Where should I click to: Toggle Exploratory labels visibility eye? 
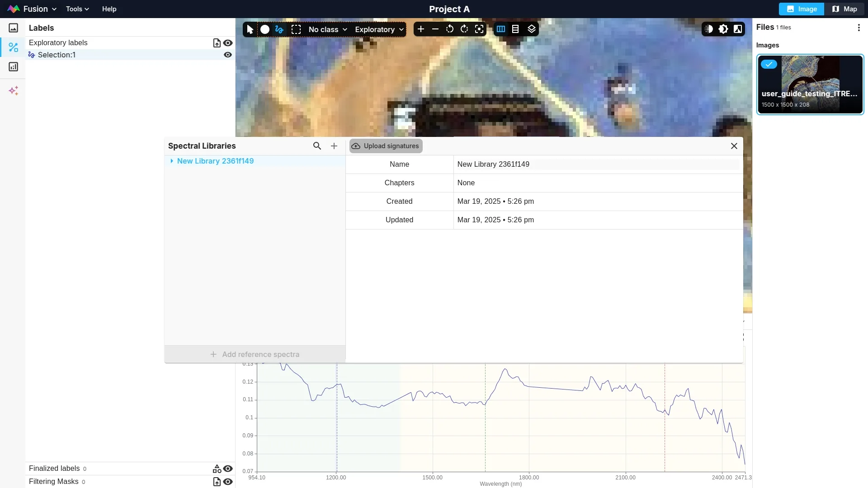coord(228,43)
